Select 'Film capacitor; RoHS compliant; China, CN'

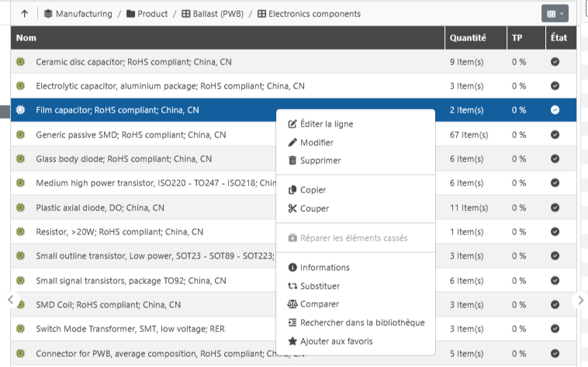(x=293, y=110)
